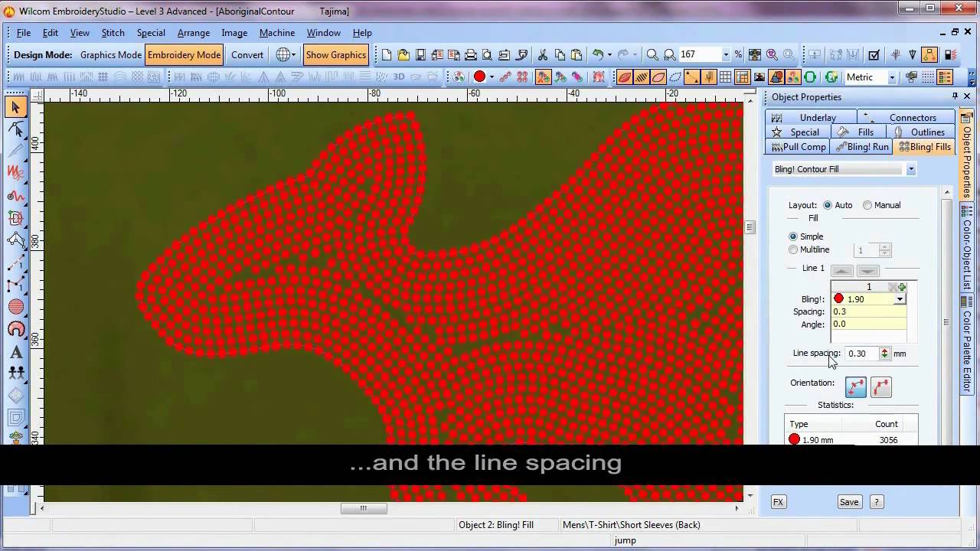Open Bling! Contour Fill type dropdown

pyautogui.click(x=910, y=169)
